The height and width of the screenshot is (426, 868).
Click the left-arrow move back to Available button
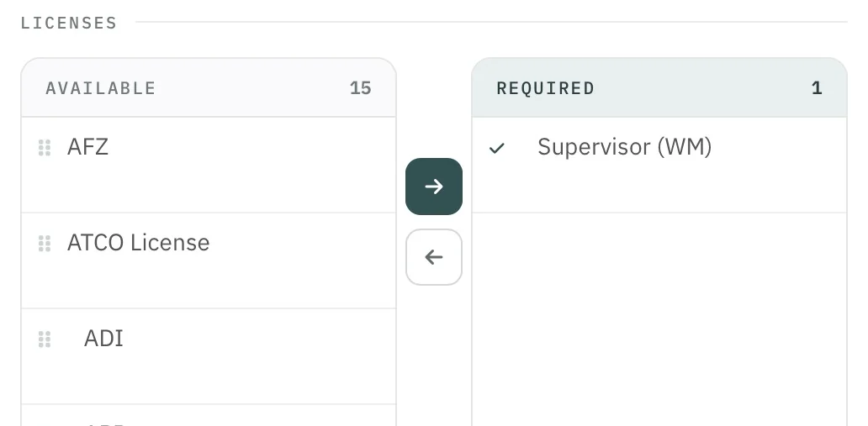point(434,257)
